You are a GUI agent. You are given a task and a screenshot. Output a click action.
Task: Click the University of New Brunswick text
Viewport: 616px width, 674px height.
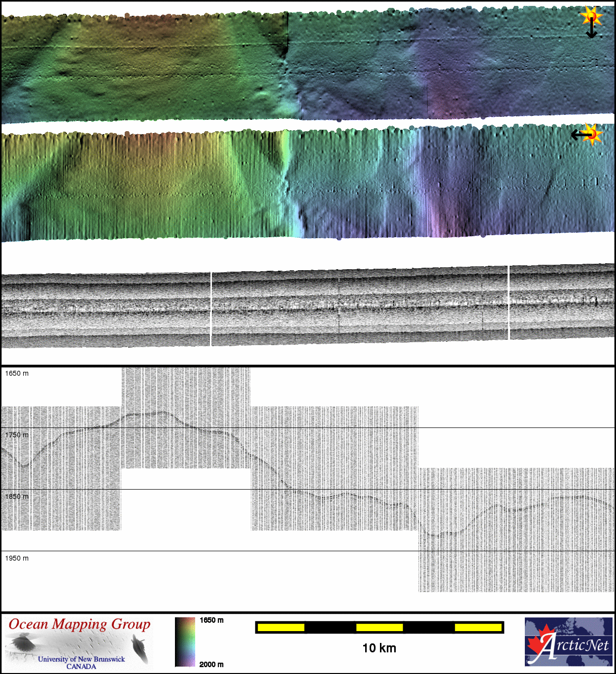coord(81,659)
